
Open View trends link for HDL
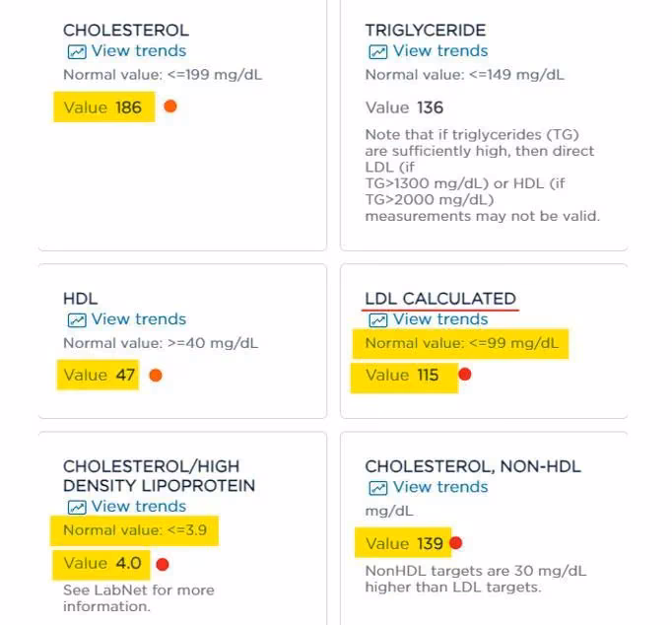(139, 319)
